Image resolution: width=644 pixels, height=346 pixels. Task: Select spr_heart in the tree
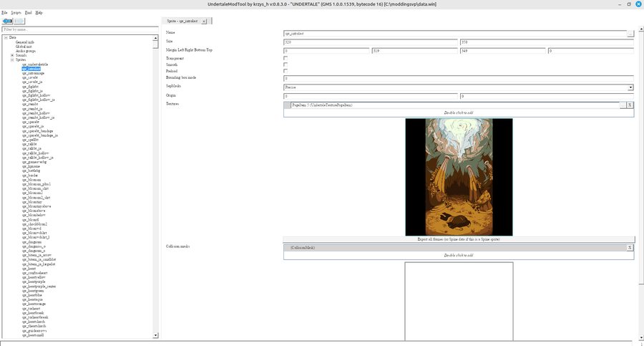click(x=29, y=269)
